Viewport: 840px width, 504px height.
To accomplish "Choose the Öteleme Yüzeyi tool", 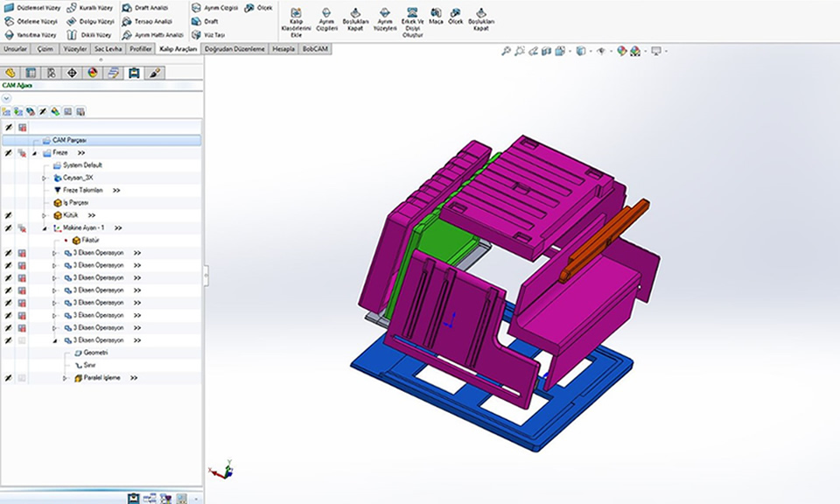I will [x=31, y=21].
